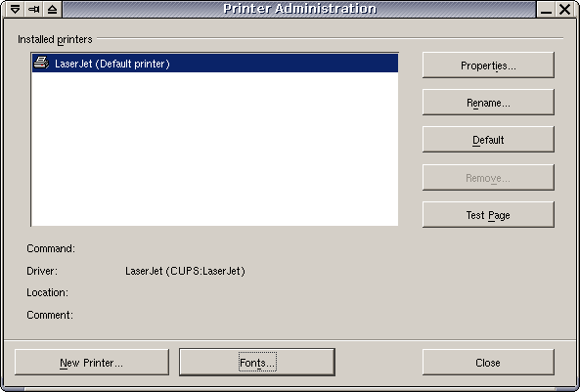
Task: Set printer with the Default button
Action: pos(488,140)
